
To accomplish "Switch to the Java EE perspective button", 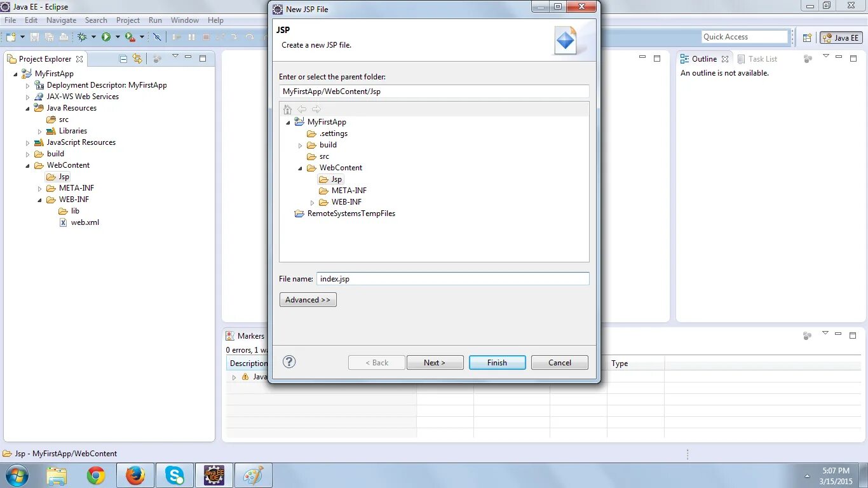I will pos(841,37).
